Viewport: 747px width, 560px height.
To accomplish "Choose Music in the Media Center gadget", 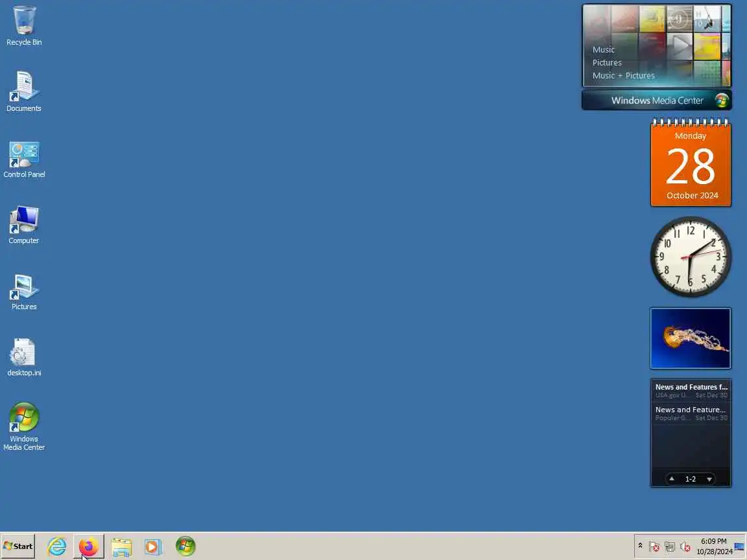I will 603,49.
